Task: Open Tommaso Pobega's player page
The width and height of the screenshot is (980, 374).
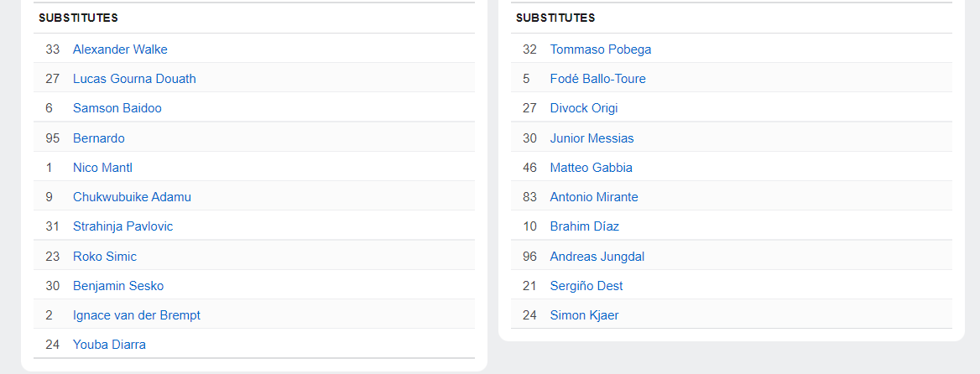Action: [601, 49]
